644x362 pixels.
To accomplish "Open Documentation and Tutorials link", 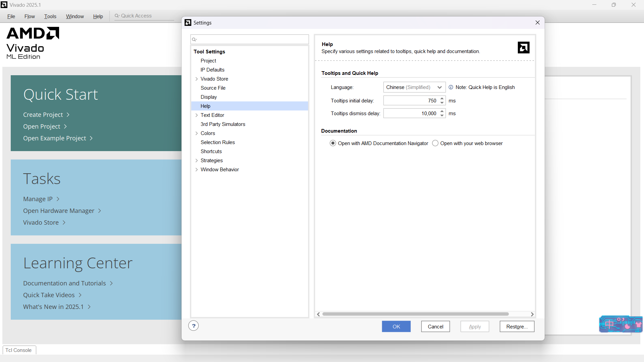I will (x=68, y=283).
